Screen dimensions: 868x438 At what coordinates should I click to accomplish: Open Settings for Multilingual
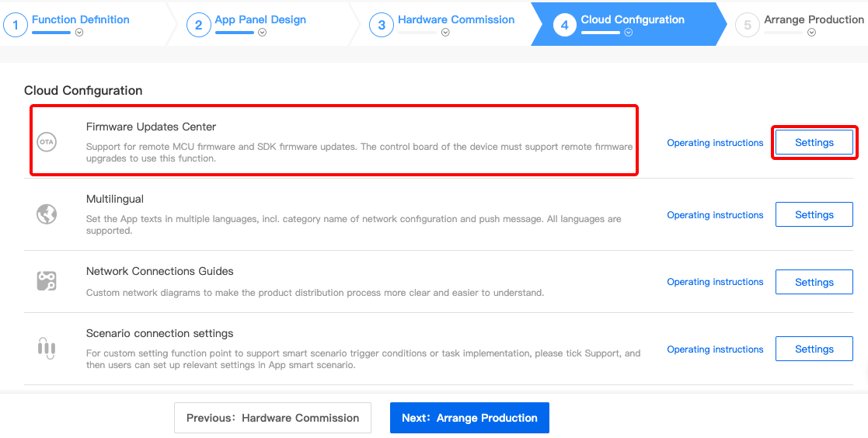(x=814, y=215)
